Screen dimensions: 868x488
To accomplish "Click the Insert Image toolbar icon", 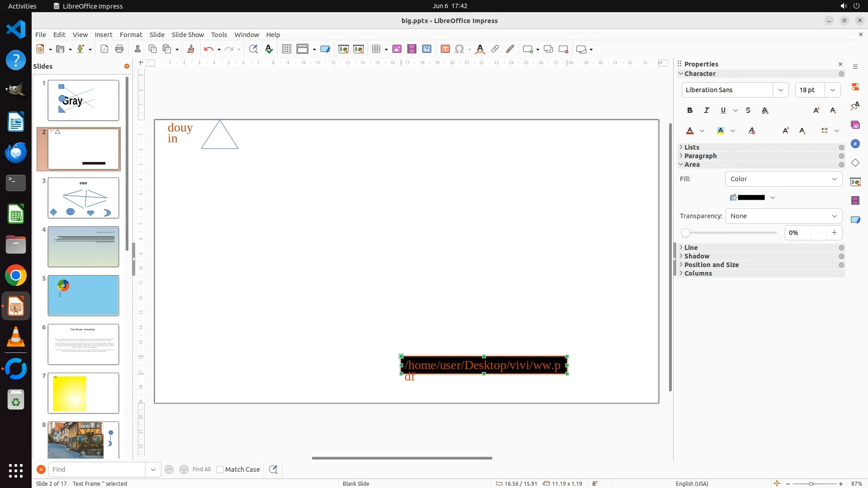I will (x=397, y=49).
